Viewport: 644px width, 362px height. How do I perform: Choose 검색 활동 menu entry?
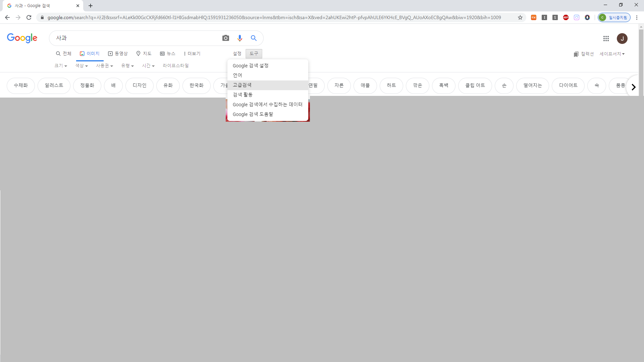(x=243, y=95)
